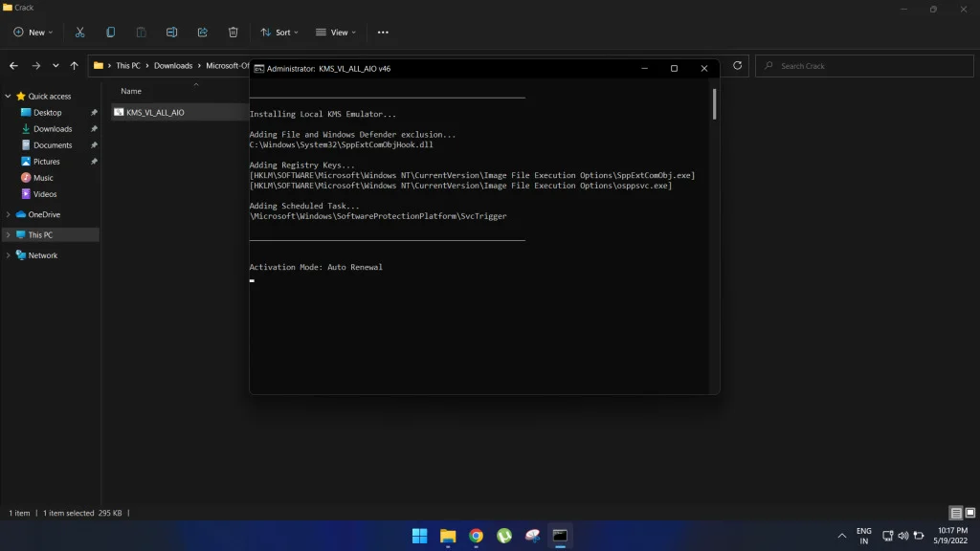Expand the OneDrive tree node
The width and height of the screenshot is (980, 551).
8,214
